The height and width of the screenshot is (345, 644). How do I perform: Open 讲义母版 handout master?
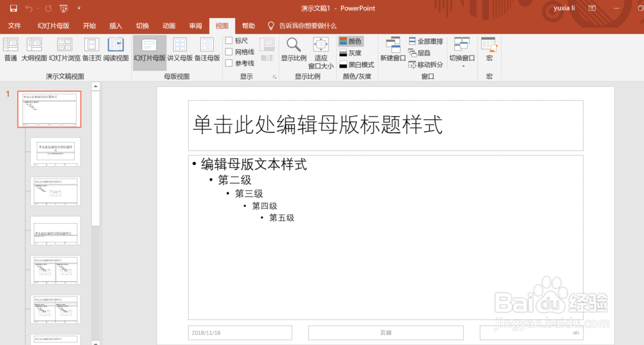point(180,50)
